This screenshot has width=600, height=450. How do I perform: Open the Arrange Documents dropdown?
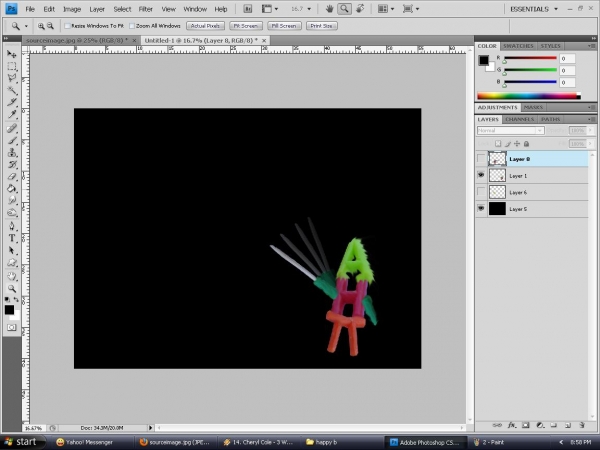(386, 9)
